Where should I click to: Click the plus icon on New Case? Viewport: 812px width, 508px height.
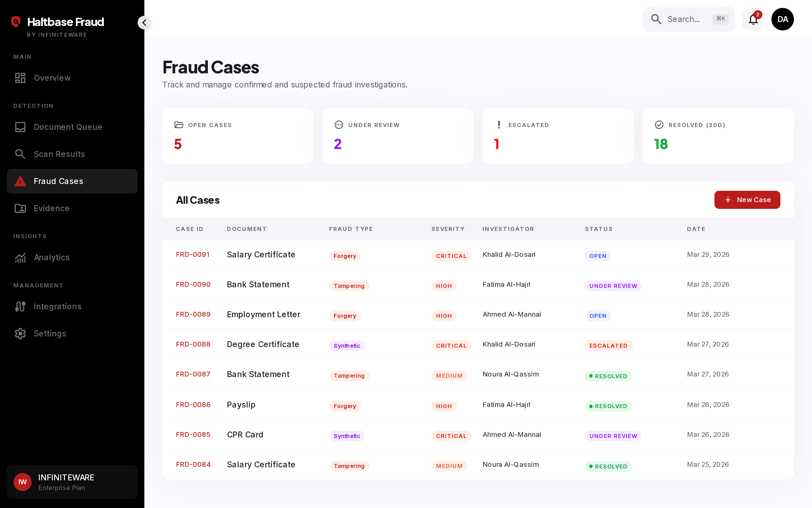(x=728, y=200)
